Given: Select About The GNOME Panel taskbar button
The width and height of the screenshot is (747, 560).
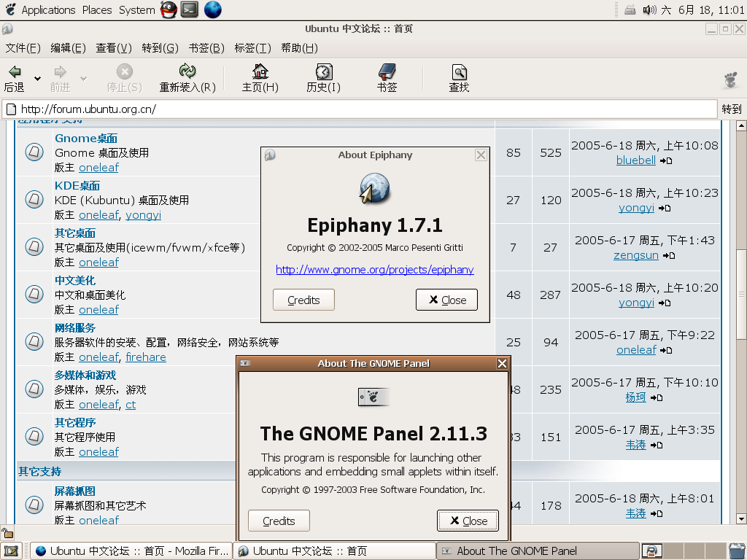Looking at the screenshot, I should pos(538,551).
